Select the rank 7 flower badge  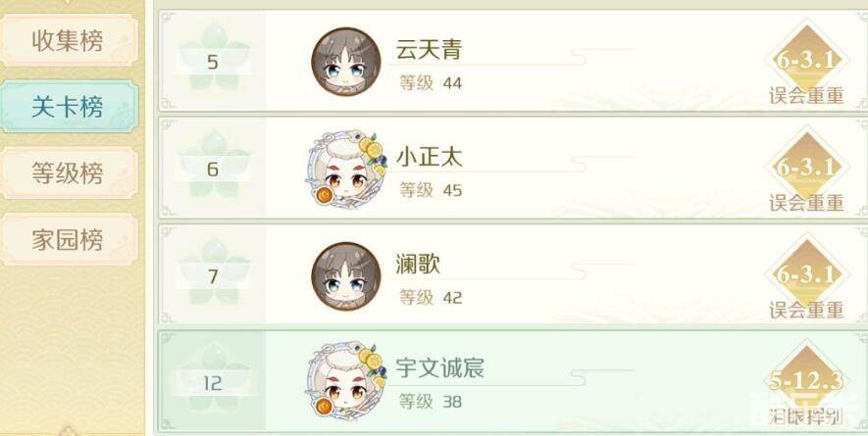pos(213,273)
